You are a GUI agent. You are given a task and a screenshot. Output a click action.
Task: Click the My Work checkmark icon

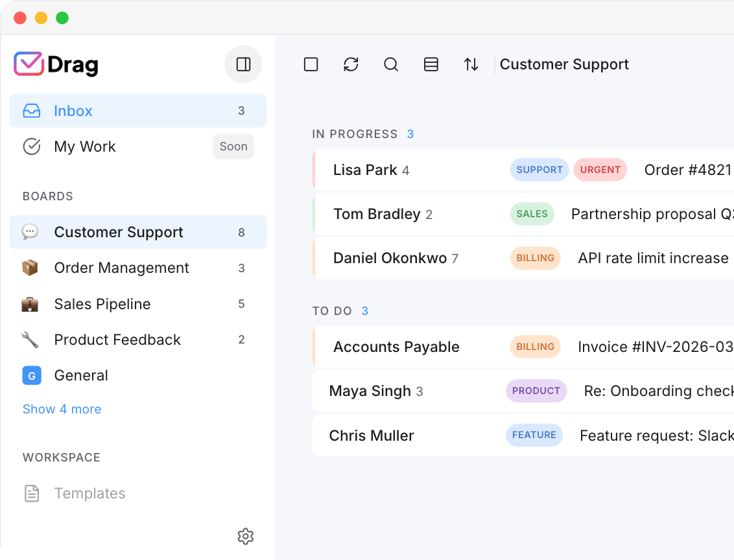[x=31, y=146]
